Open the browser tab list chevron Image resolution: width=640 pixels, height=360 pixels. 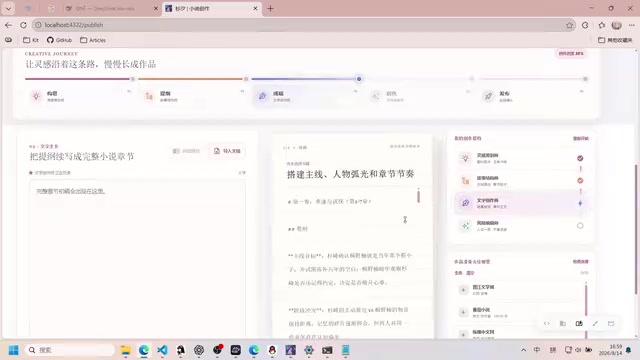point(8,8)
